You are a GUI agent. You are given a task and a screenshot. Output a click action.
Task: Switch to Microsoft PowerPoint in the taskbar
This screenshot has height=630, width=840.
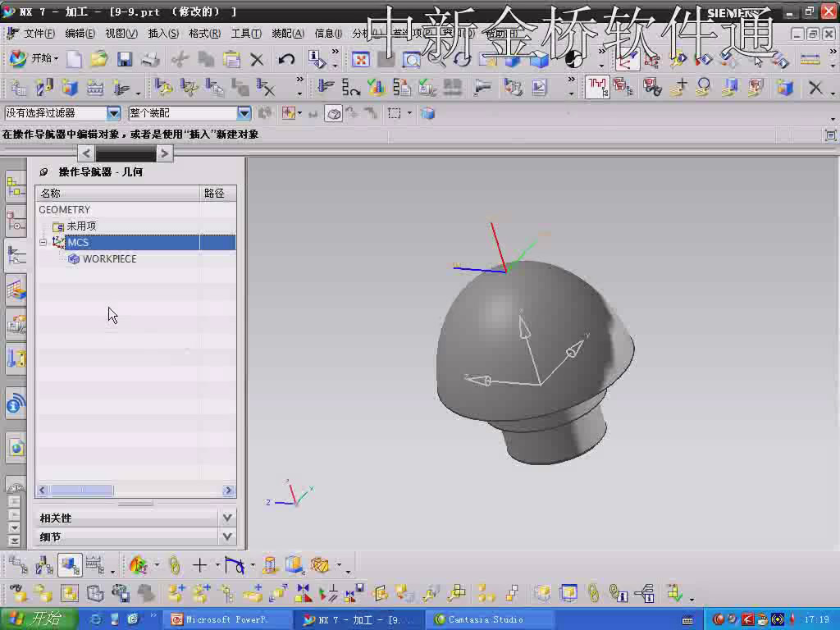tap(226, 620)
